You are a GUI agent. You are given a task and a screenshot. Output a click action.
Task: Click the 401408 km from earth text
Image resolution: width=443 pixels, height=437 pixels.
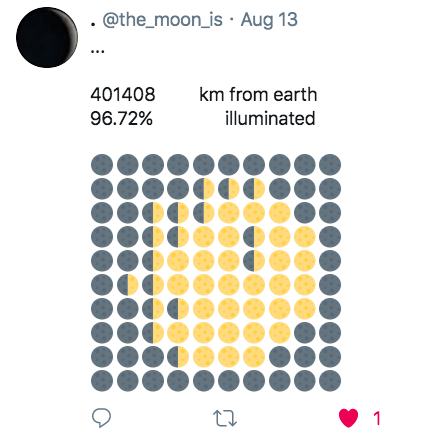pos(204,95)
